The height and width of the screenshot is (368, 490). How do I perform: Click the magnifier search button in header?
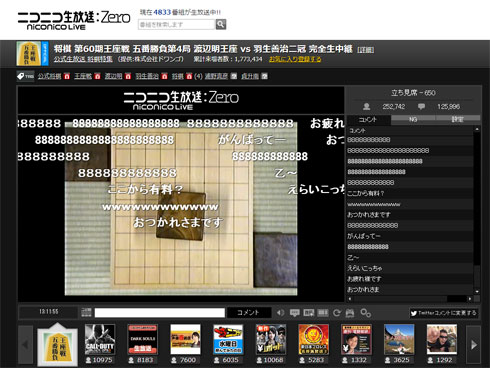[x=221, y=24]
